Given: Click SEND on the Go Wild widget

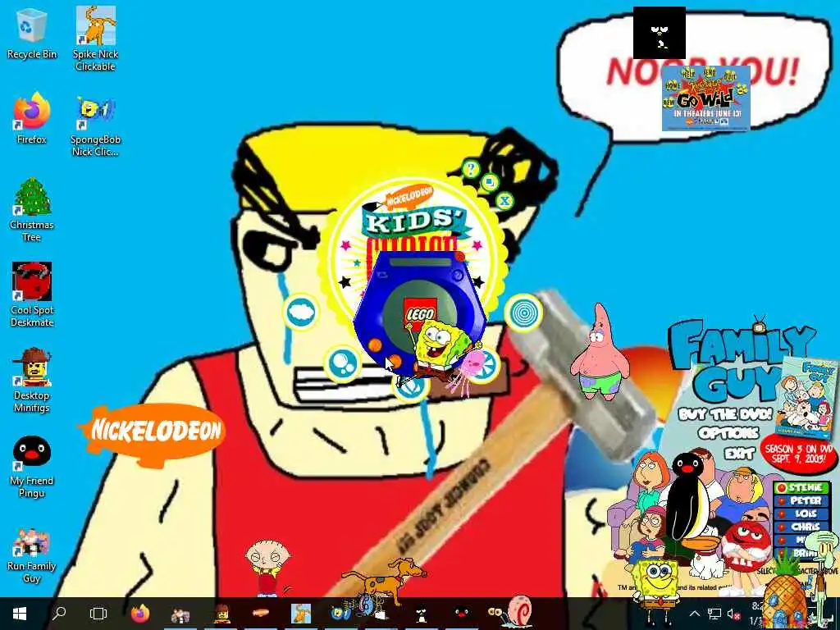Looking at the screenshot, I should 710,72.
